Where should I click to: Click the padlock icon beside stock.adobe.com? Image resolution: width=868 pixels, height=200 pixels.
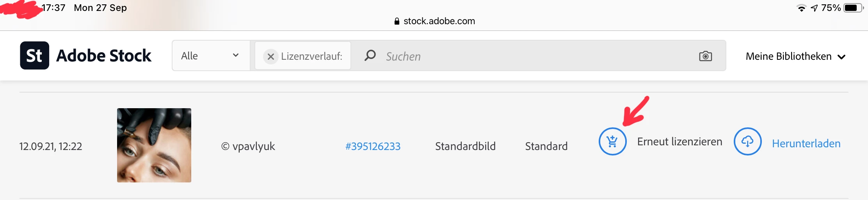click(x=397, y=21)
